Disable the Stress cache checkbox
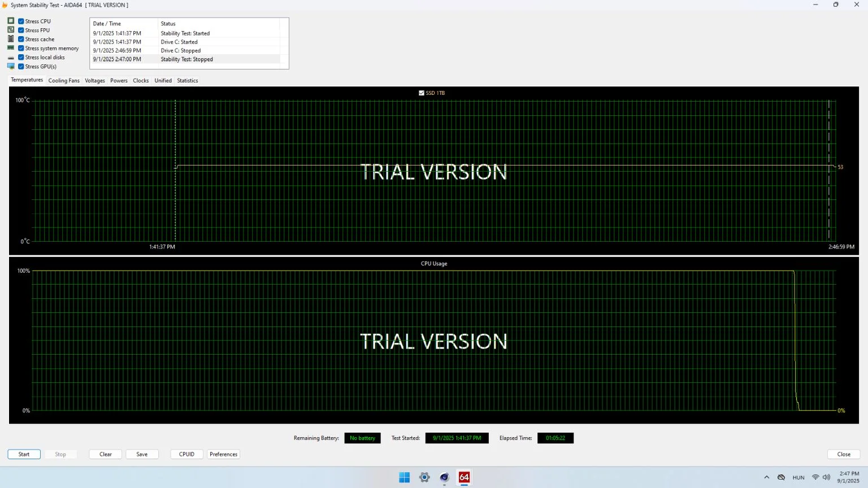This screenshot has width=868, height=488. (x=21, y=40)
